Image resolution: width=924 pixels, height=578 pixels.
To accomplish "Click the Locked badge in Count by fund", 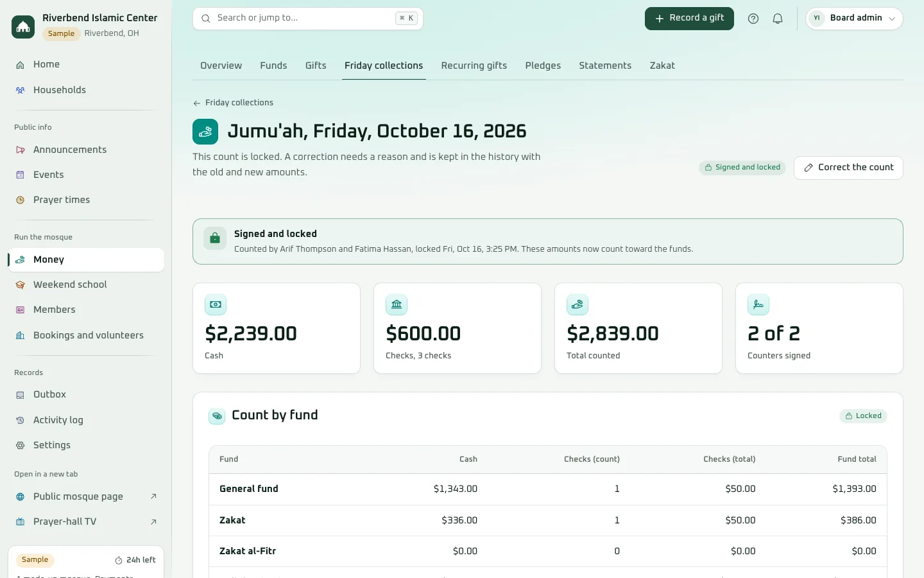I will [863, 416].
